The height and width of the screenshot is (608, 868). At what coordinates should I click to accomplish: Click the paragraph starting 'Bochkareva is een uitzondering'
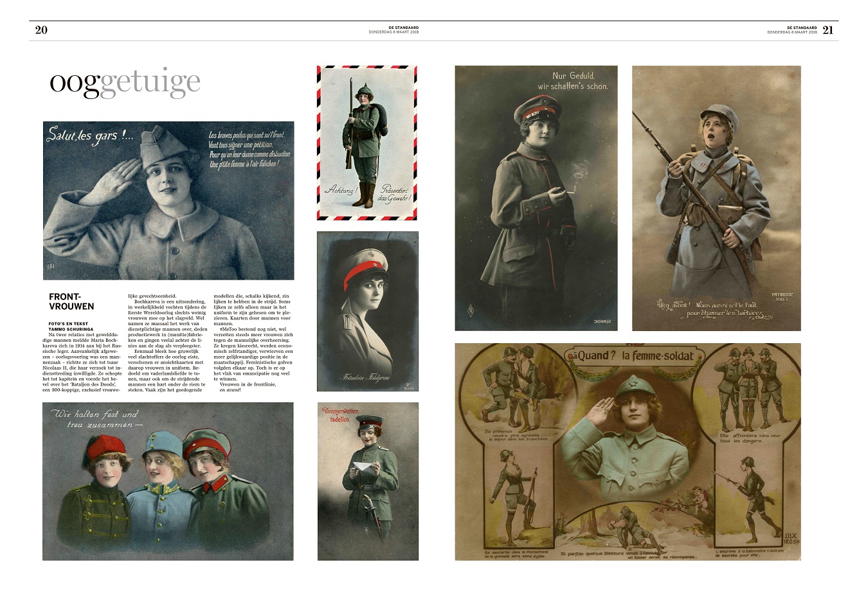(167, 324)
